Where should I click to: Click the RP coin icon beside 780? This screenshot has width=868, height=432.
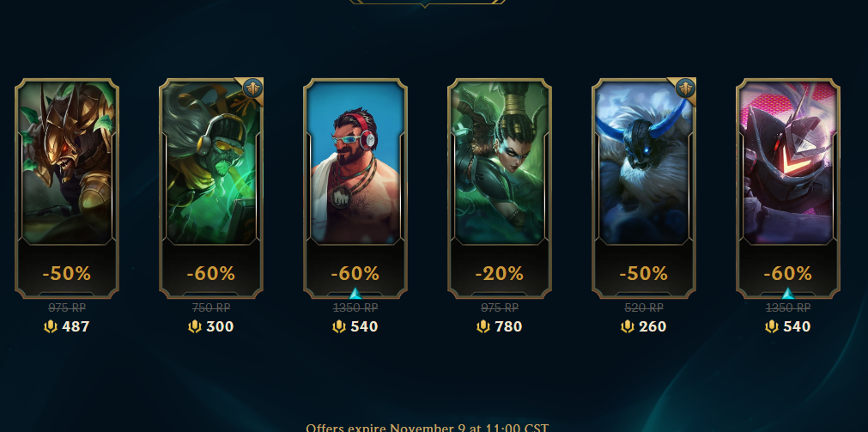point(483,326)
